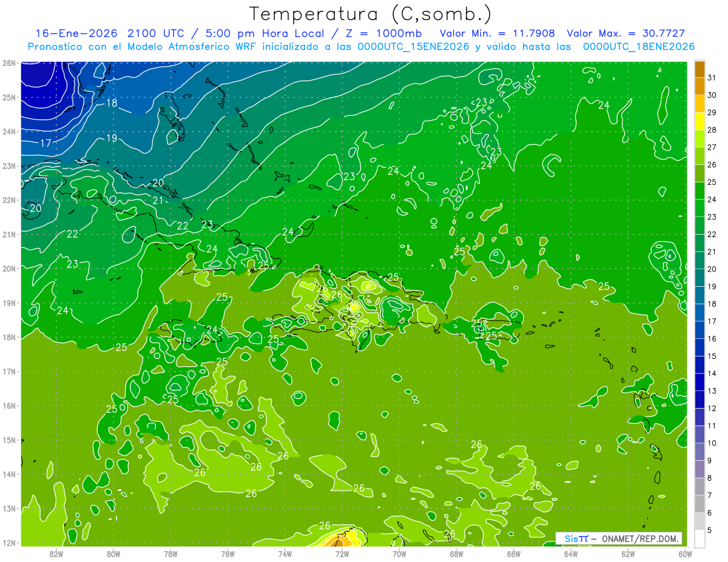The image size is (728, 562).
Task: Click the '64W' longitude axis label
Action: click(571, 554)
